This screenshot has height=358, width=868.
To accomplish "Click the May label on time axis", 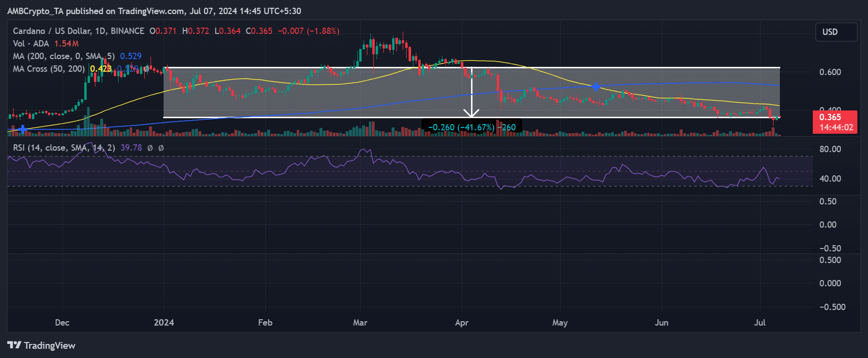I will coord(560,323).
